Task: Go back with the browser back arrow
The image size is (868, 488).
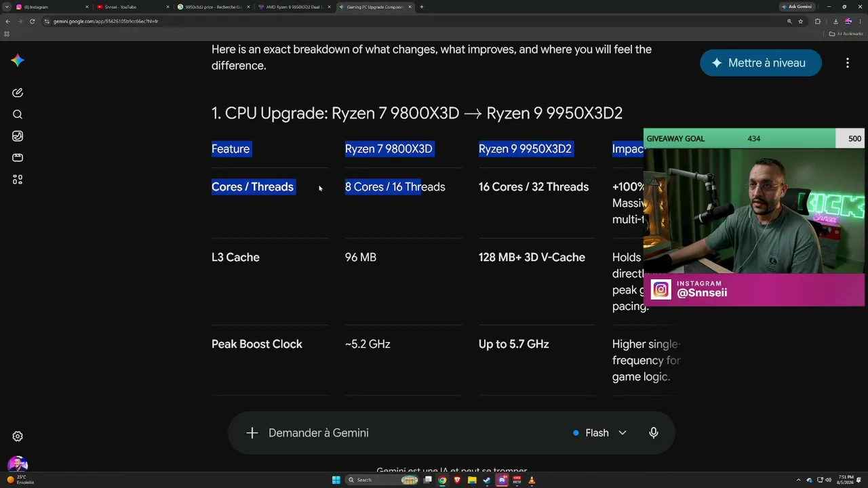Action: [7, 21]
